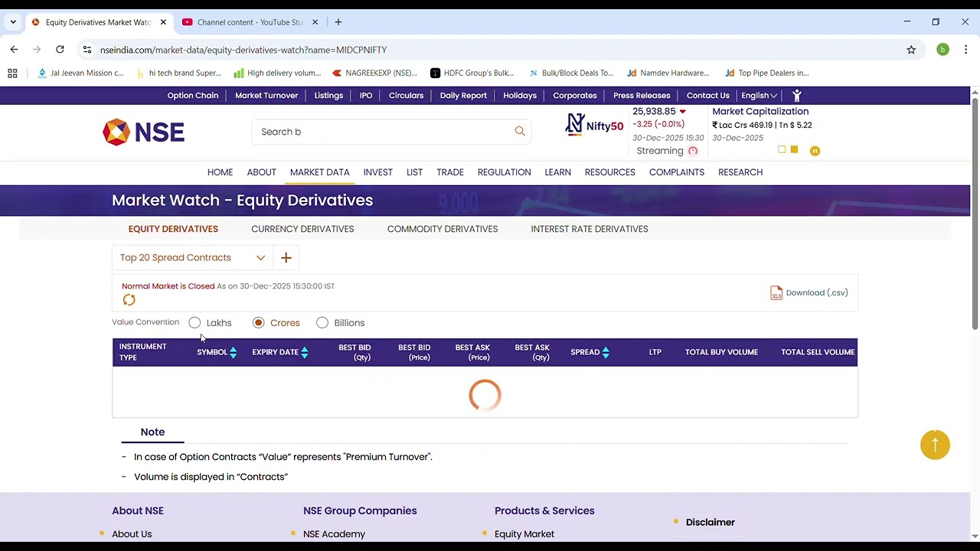Click the search magnifier icon
This screenshot has width=980, height=551.
(520, 131)
